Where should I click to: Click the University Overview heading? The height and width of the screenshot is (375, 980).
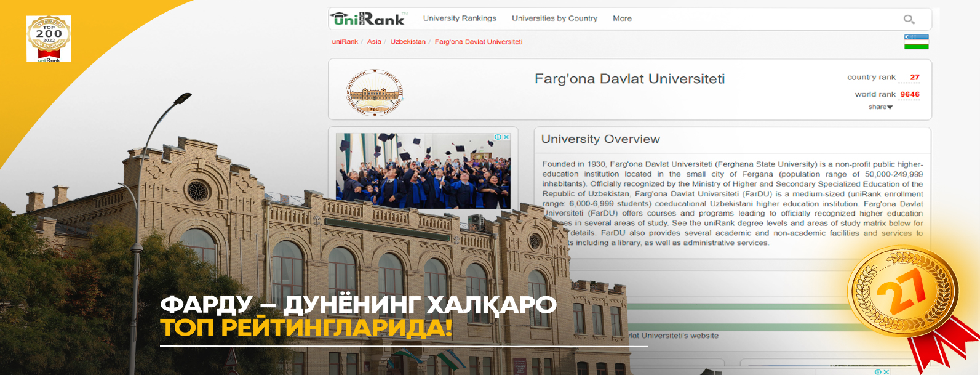click(600, 139)
